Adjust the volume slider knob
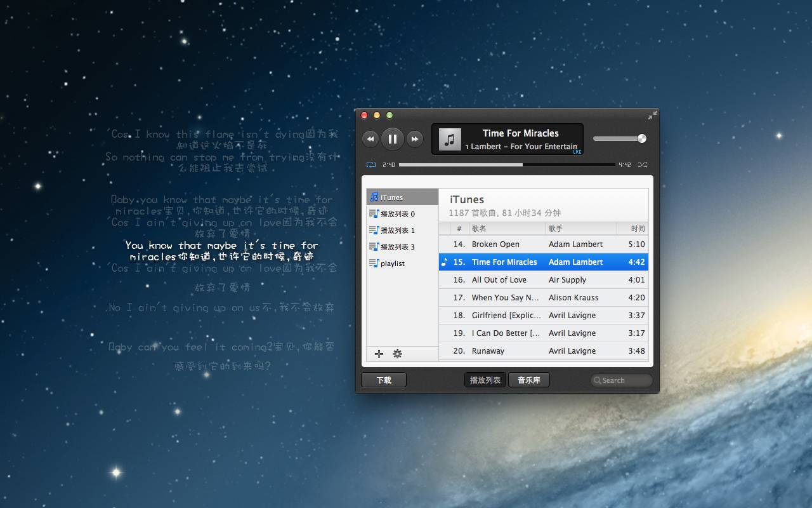 (x=641, y=138)
